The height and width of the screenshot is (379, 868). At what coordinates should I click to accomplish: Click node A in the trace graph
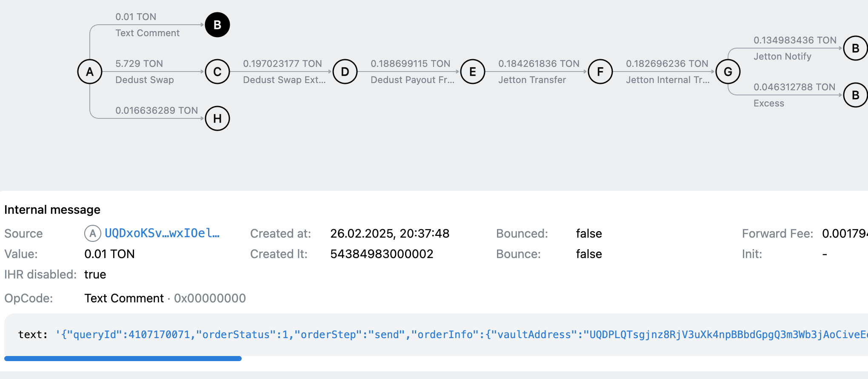tap(90, 72)
